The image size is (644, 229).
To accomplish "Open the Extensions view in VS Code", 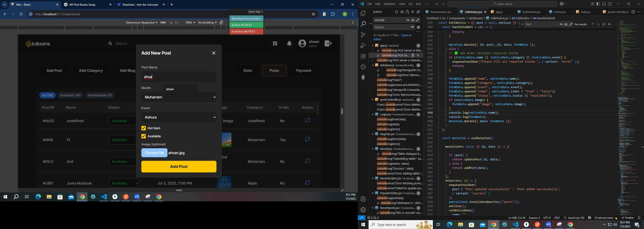I will pyautogui.click(x=363, y=56).
